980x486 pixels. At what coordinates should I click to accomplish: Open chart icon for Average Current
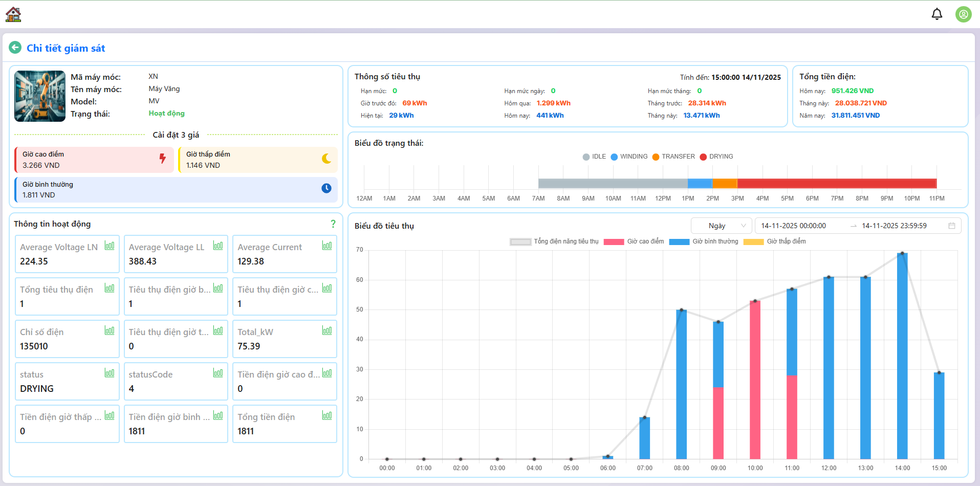pos(327,246)
